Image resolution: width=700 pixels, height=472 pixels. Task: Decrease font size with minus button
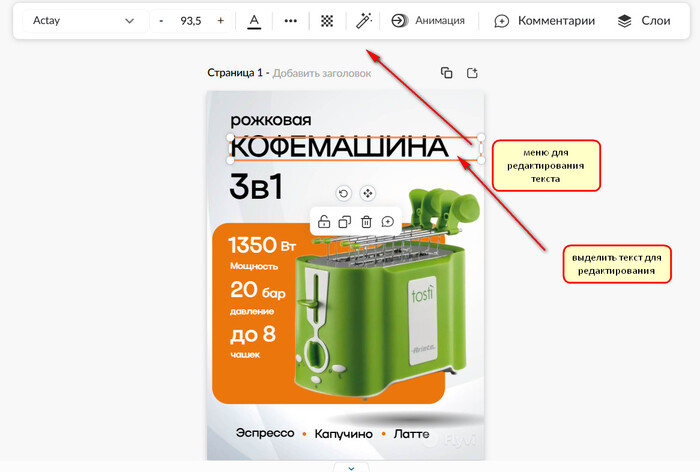pyautogui.click(x=161, y=21)
